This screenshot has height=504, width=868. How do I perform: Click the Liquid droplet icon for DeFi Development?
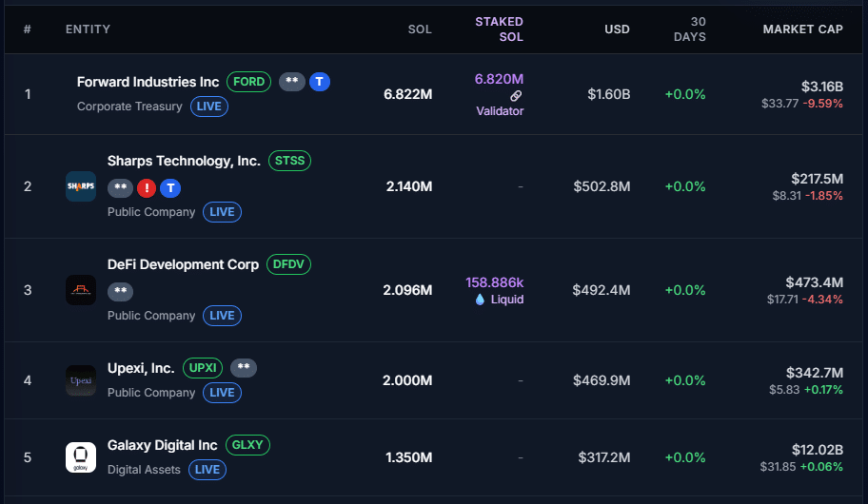480,300
